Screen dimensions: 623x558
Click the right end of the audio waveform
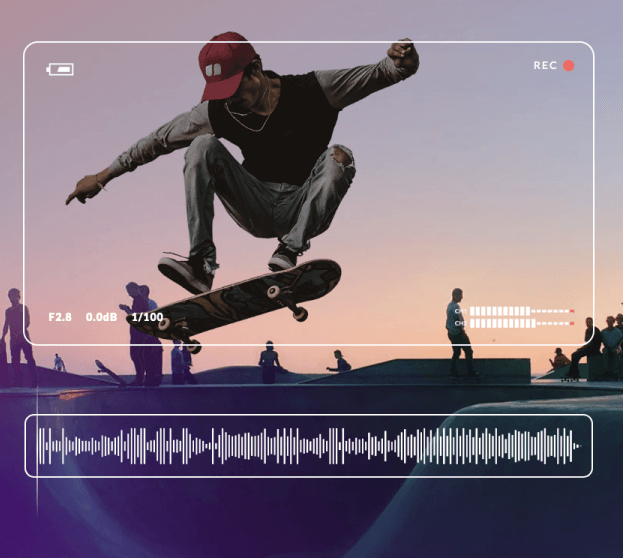tap(574, 446)
